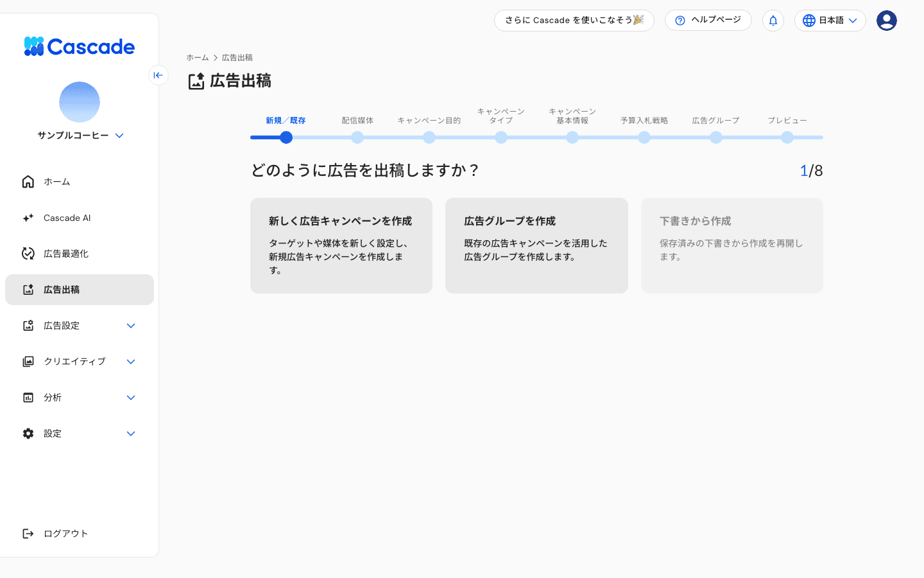Click the 広告出稿 breadcrumb item
The image size is (924, 578).
237,58
